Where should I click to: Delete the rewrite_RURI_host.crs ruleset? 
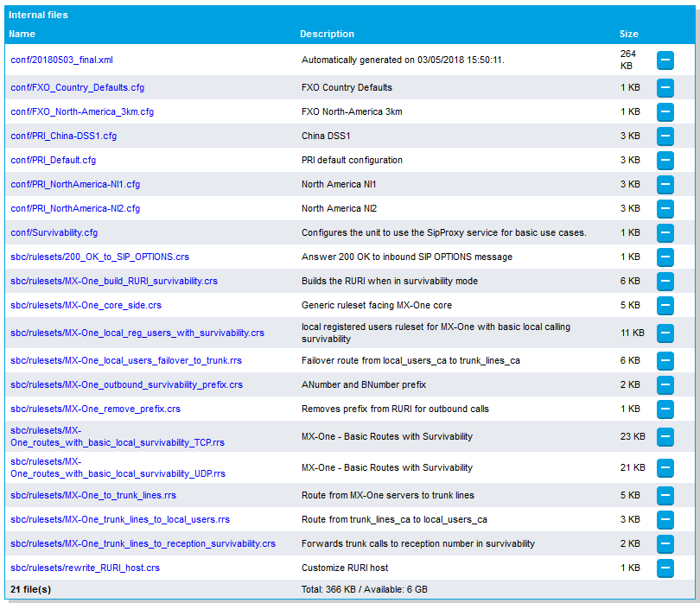tap(665, 568)
